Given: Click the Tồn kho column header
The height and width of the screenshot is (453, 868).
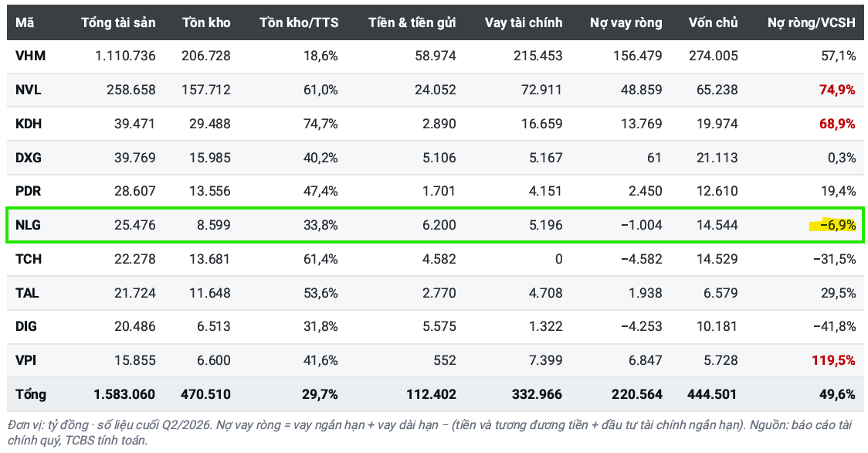Looking at the screenshot, I should pos(206,22).
